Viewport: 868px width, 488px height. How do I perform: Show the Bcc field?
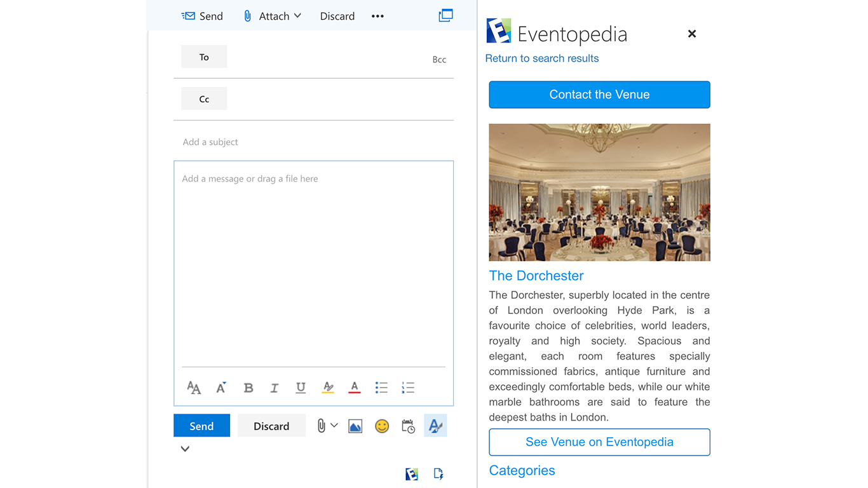439,59
